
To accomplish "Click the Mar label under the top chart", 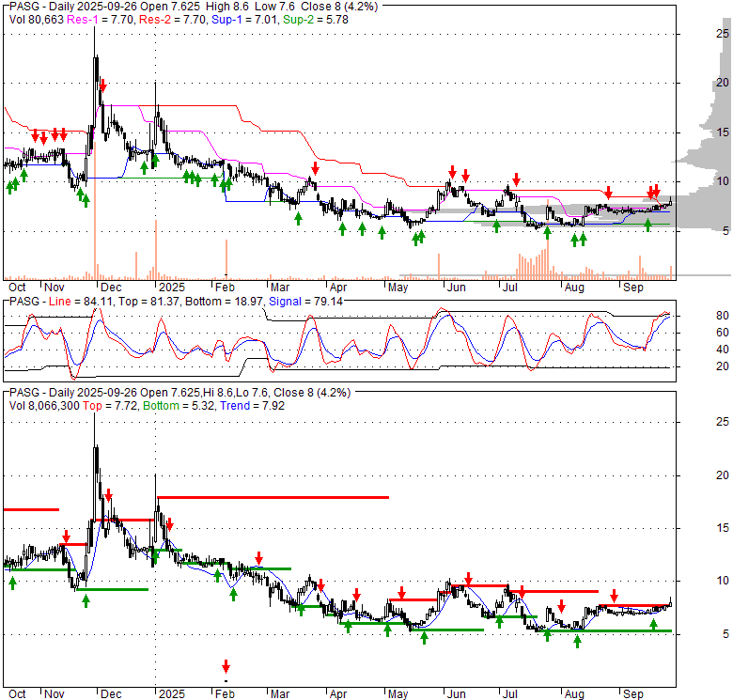I will (280, 288).
